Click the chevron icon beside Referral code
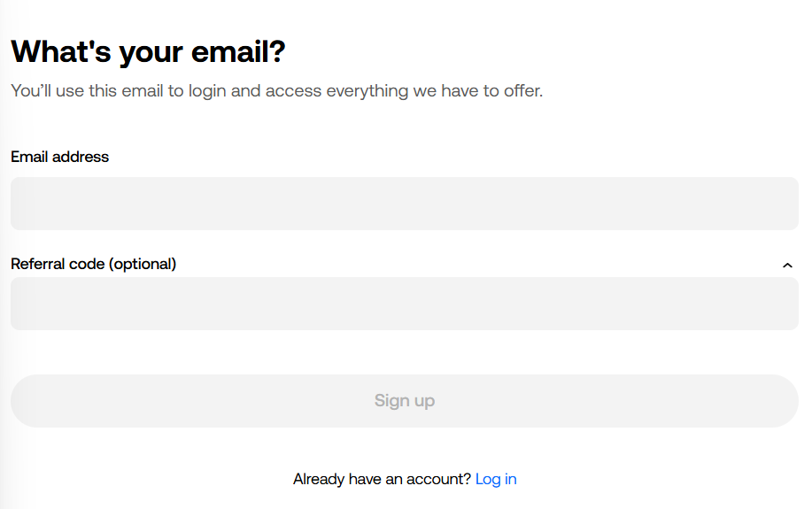The height and width of the screenshot is (509, 812). click(787, 265)
